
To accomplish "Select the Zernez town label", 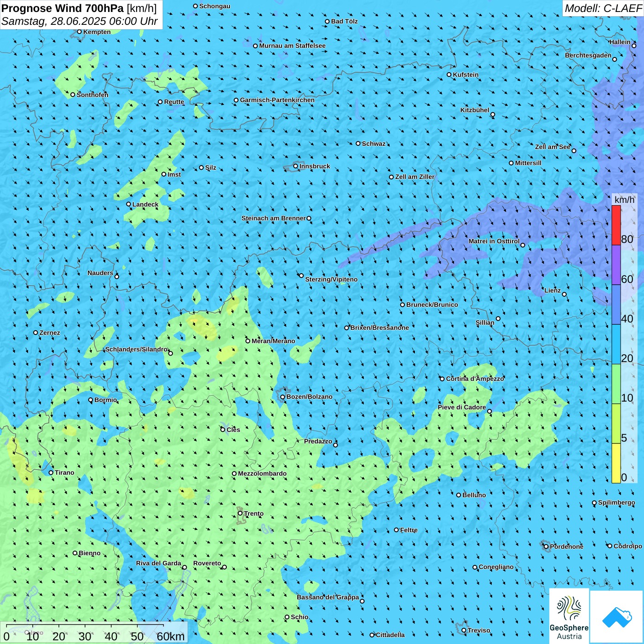I will 50,333.
